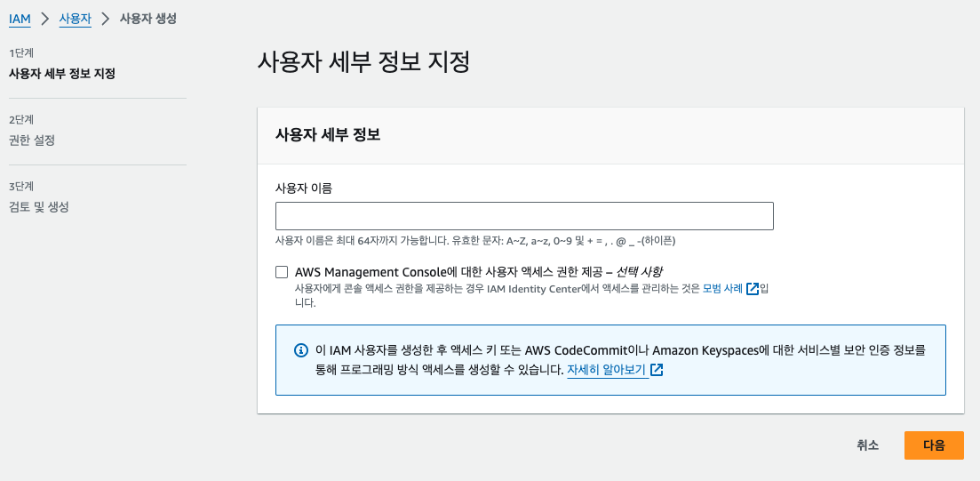Click the username length hint text
980x481 pixels.
475,240
